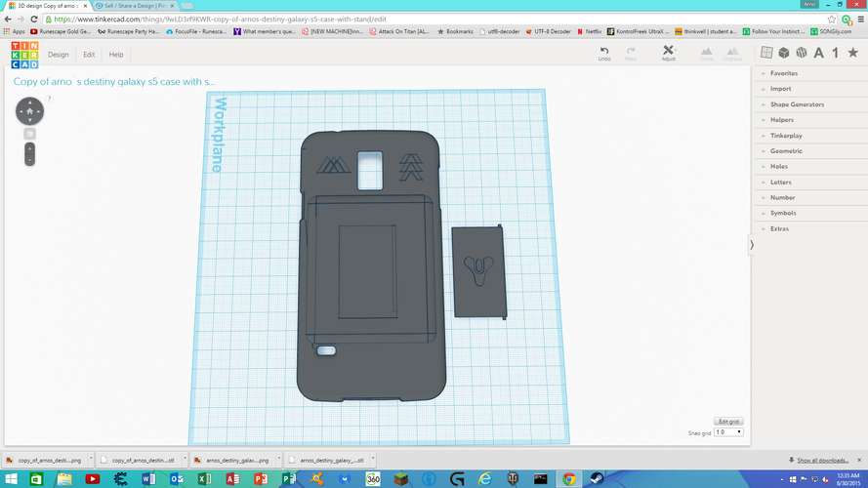Select the small stand piece with emblem
This screenshot has width=868, height=488.
(x=479, y=271)
